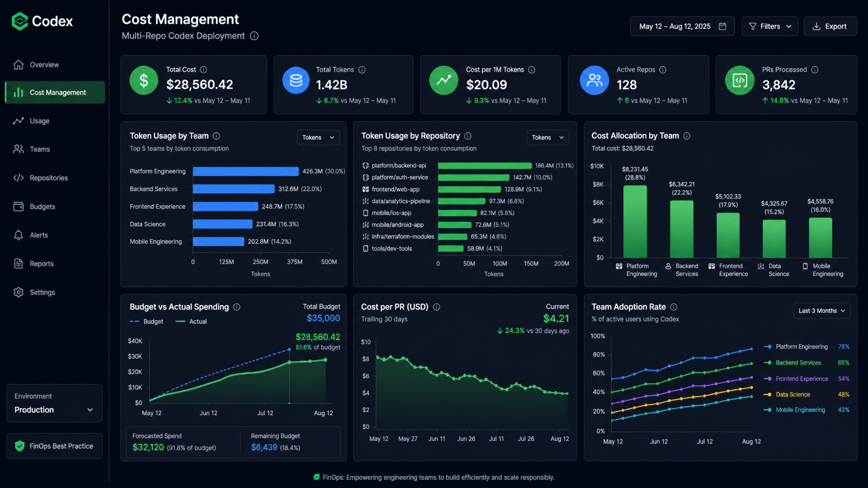Click the platform/backend-api green usage bar
The width and height of the screenshot is (868, 488).
tap(485, 166)
